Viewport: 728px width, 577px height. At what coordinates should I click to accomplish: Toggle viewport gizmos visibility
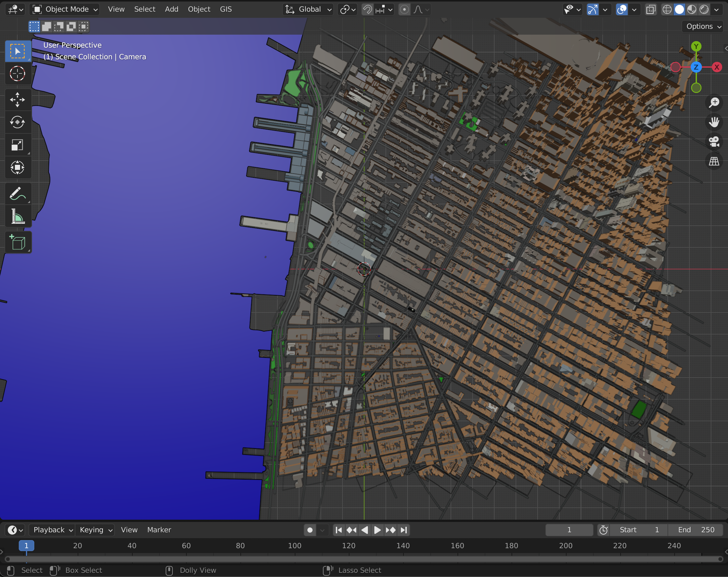point(592,9)
